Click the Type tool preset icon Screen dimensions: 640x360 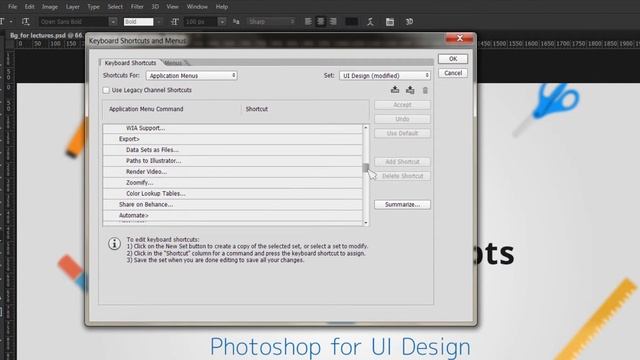click(3, 21)
